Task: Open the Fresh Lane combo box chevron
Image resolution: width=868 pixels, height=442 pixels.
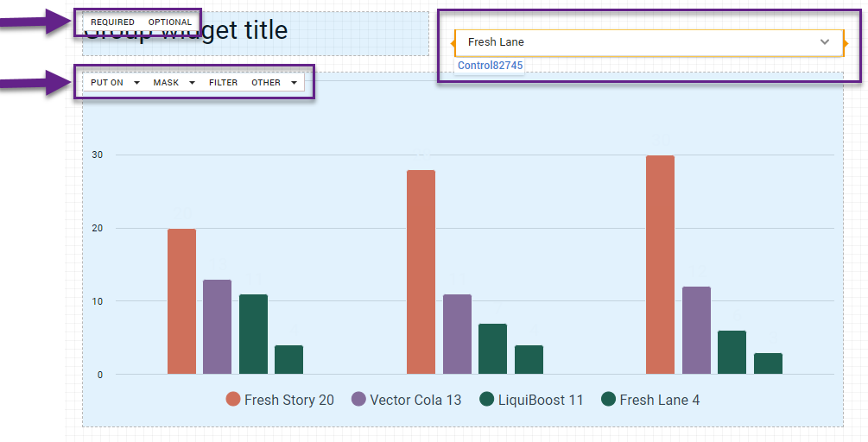Action: [x=825, y=41]
